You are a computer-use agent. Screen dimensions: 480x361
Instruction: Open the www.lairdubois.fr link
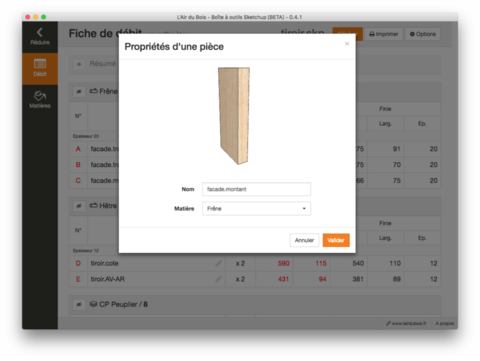click(x=406, y=323)
